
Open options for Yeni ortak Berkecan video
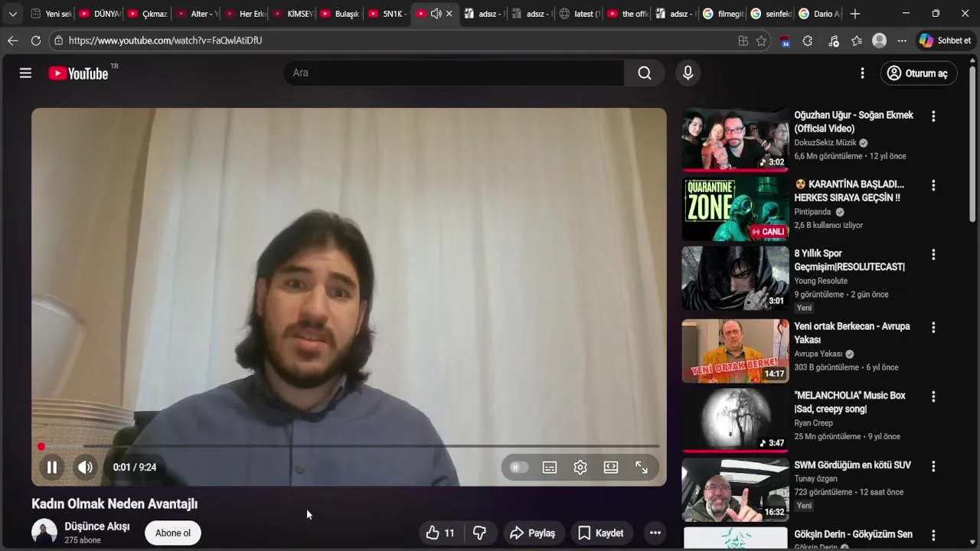933,328
